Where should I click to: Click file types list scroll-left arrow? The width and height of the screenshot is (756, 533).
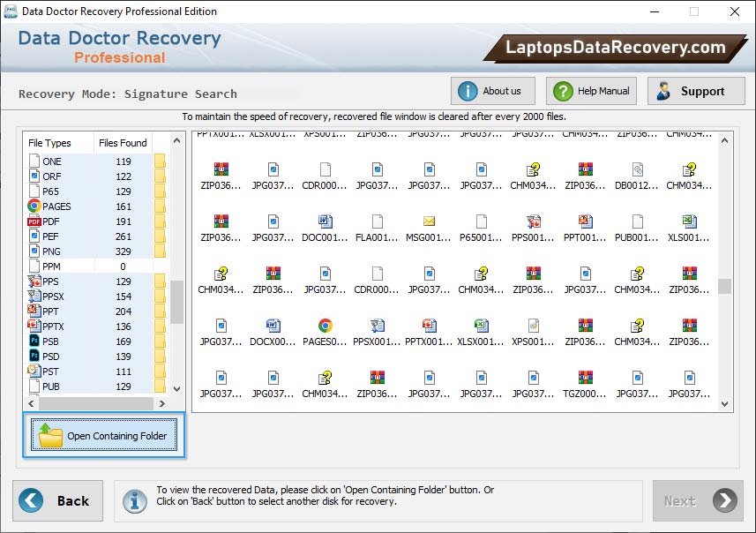point(31,403)
